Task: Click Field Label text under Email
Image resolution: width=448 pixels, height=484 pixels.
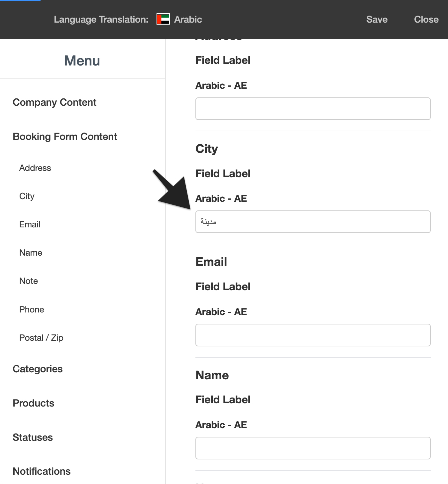Action: 223,287
